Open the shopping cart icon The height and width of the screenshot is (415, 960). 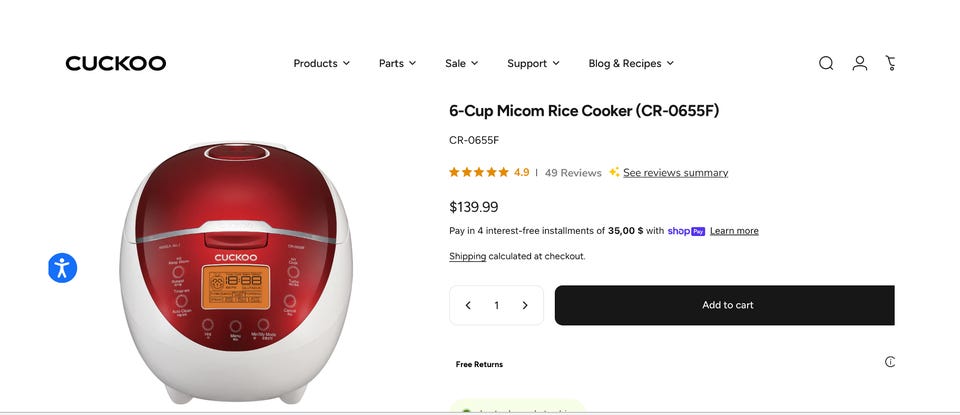tap(890, 63)
